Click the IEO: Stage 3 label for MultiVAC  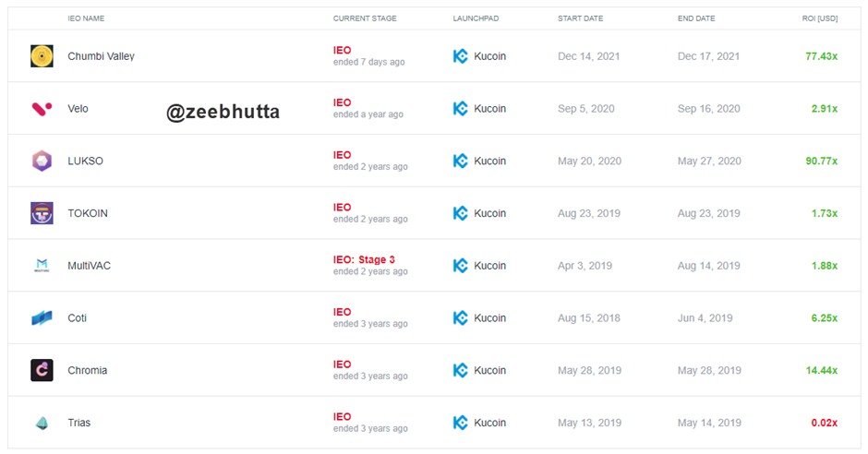pyautogui.click(x=364, y=259)
